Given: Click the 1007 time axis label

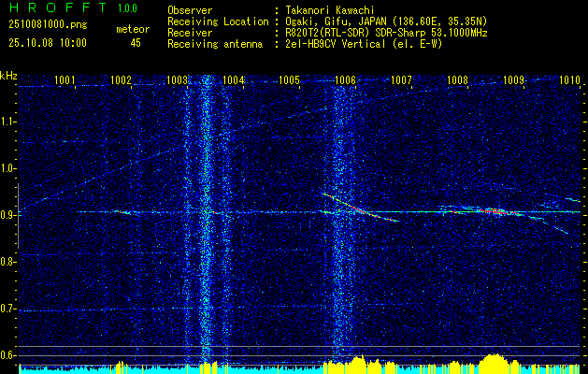Looking at the screenshot, I should pos(401,79).
